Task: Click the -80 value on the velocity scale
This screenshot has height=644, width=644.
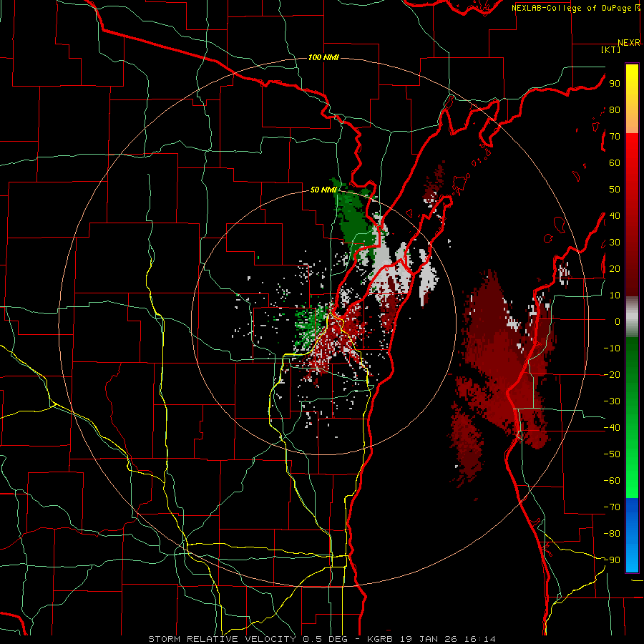Action: click(612, 534)
